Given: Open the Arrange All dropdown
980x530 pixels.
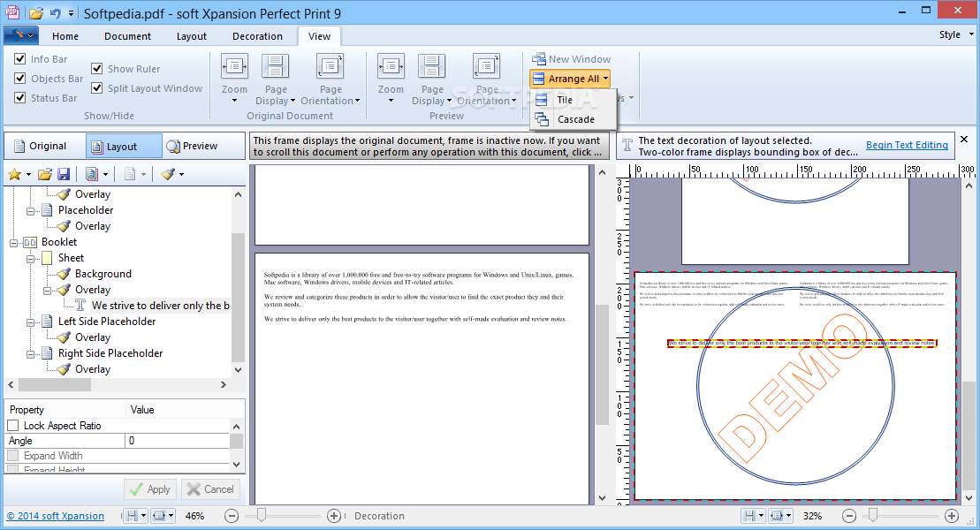Looking at the screenshot, I should click(570, 79).
